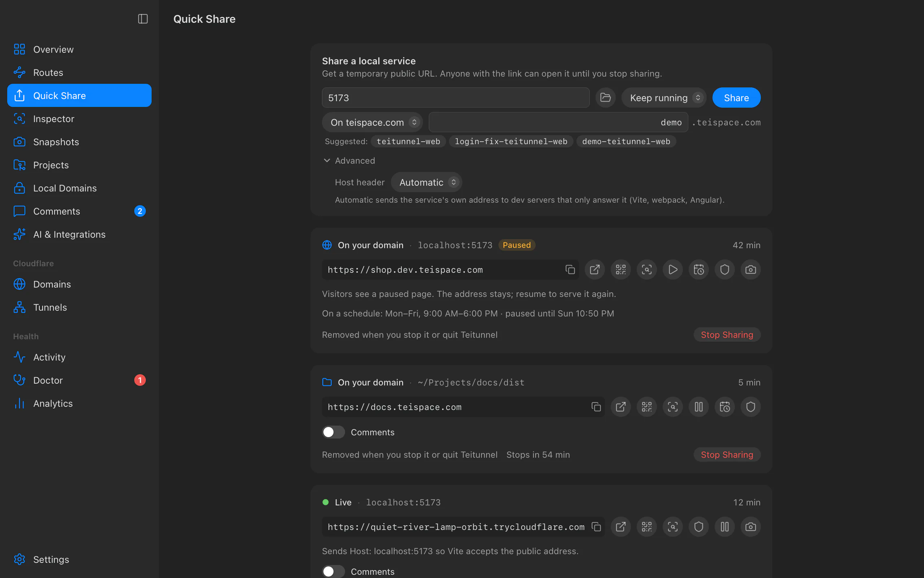Open Inspector from the sidebar

click(x=79, y=118)
